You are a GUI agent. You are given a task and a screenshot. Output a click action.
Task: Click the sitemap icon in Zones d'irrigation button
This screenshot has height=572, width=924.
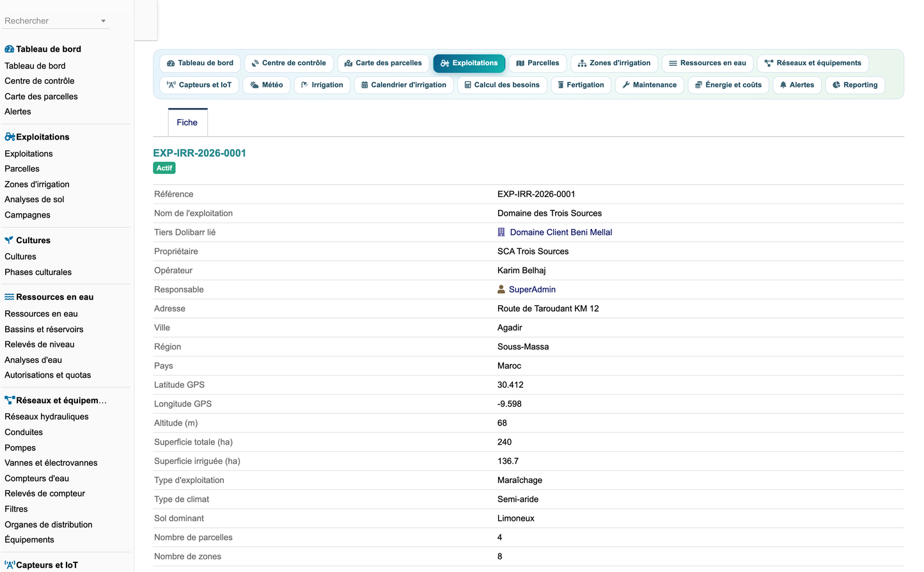pos(582,63)
